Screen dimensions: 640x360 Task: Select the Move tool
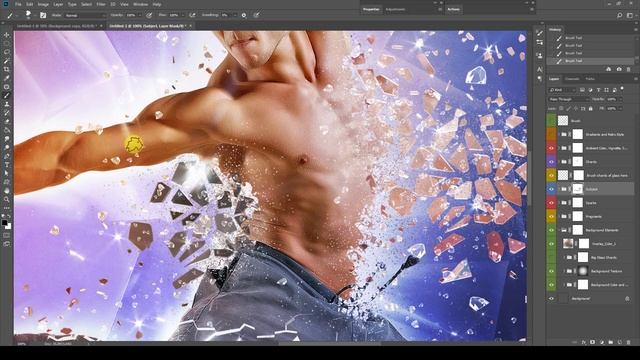pos(7,35)
